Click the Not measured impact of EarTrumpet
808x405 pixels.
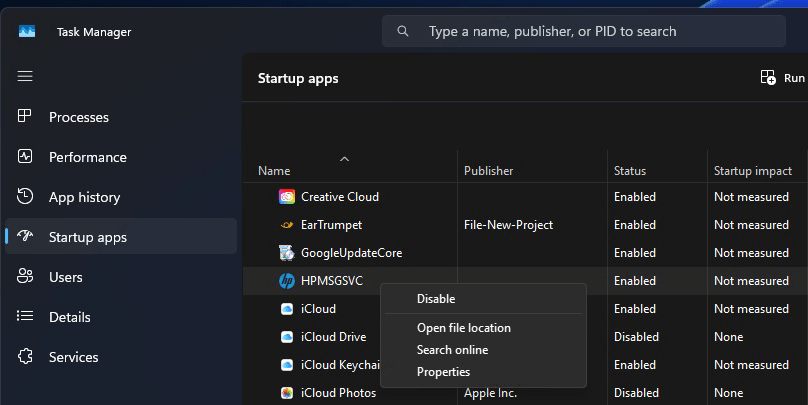[751, 225]
